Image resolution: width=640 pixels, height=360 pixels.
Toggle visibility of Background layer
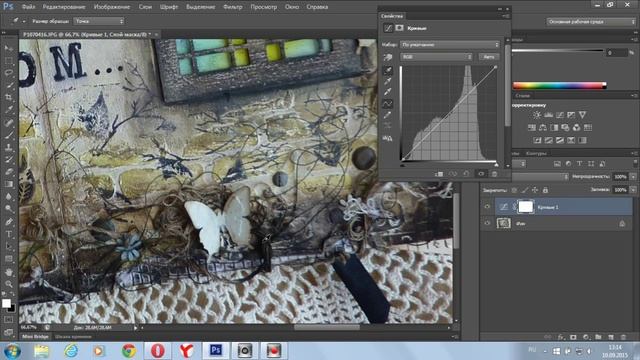pos(487,223)
